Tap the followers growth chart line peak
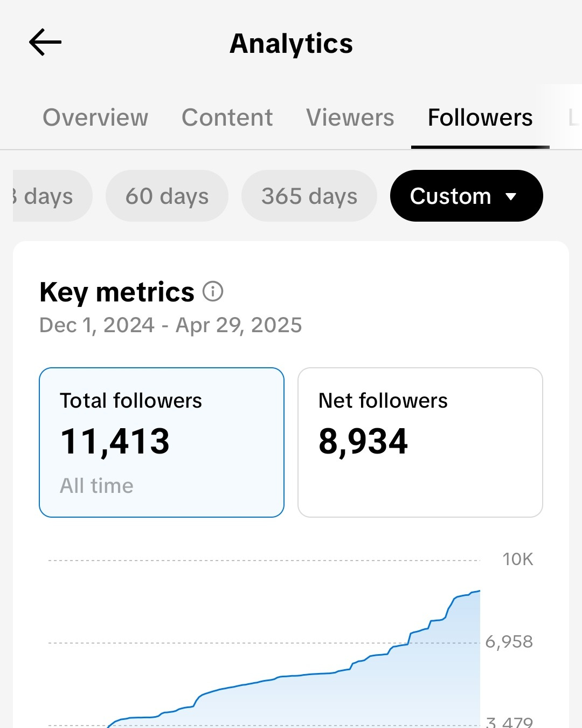 [479, 592]
